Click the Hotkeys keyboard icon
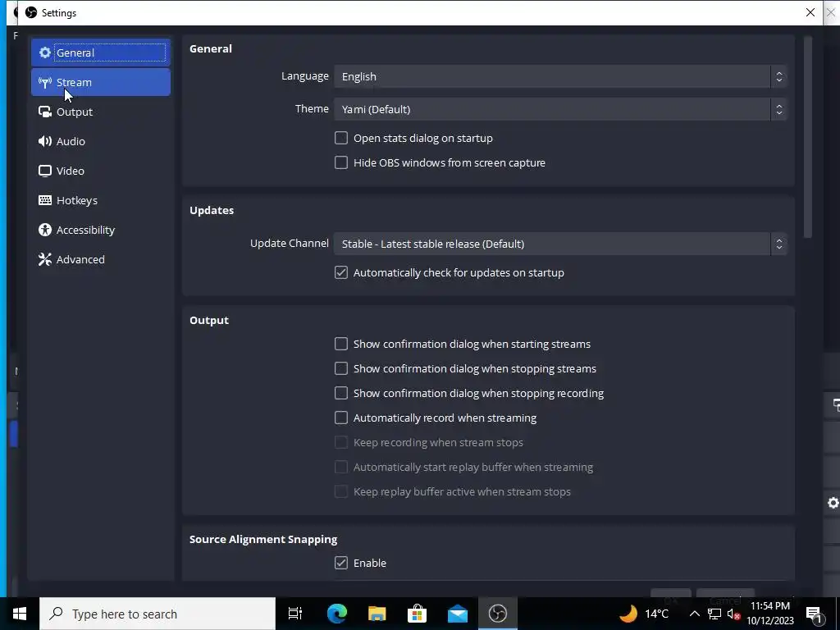 click(x=45, y=200)
